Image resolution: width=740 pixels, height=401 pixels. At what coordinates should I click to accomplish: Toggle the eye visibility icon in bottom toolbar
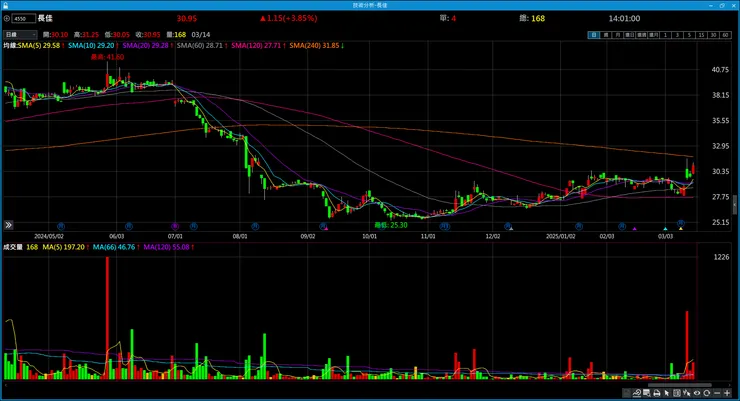[x=697, y=393]
